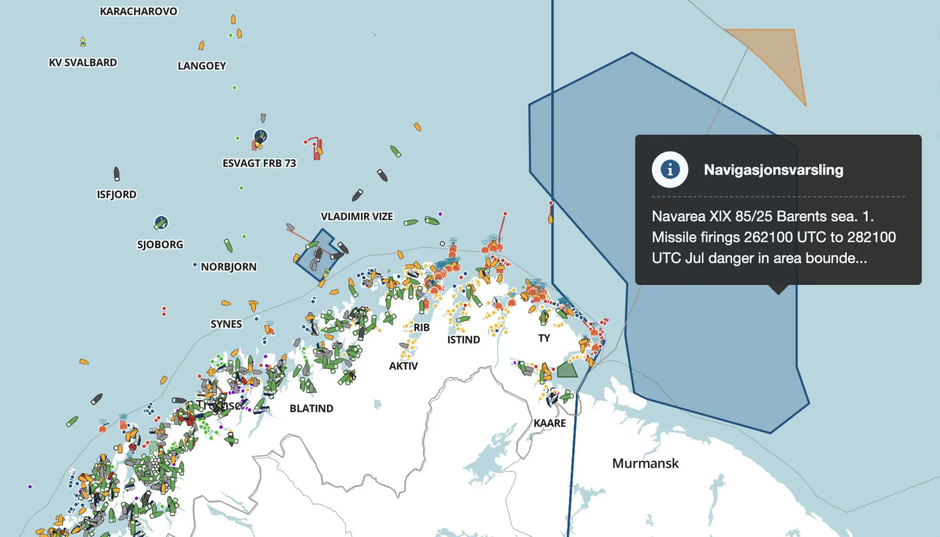The image size is (940, 537).
Task: Select the dark VLADIMIR VIZE ship icon
Action: pos(357,196)
